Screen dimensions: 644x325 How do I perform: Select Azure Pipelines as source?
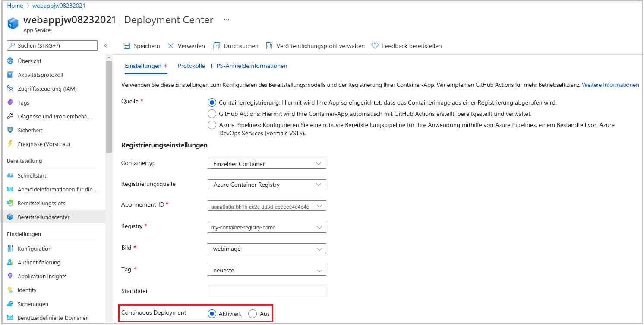pyautogui.click(x=212, y=125)
